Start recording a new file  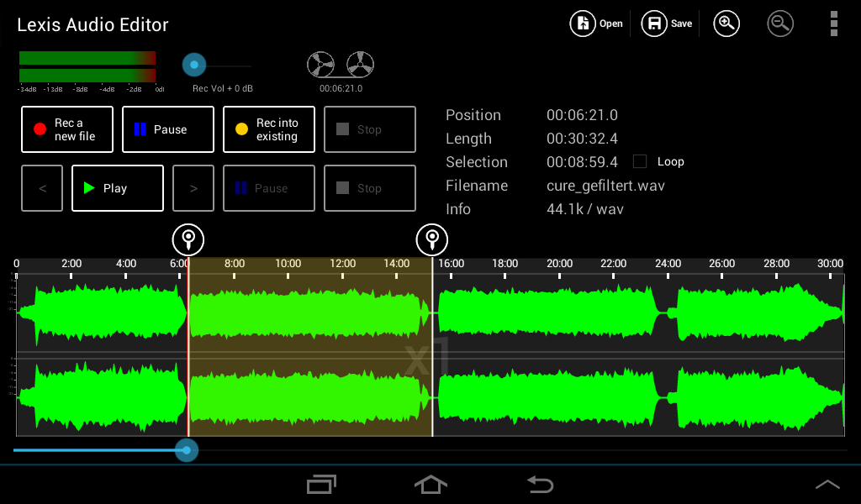[x=67, y=129]
